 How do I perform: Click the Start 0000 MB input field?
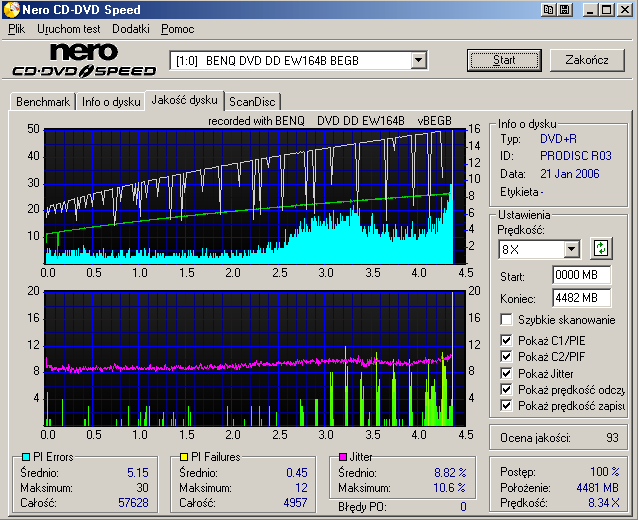[x=581, y=275]
